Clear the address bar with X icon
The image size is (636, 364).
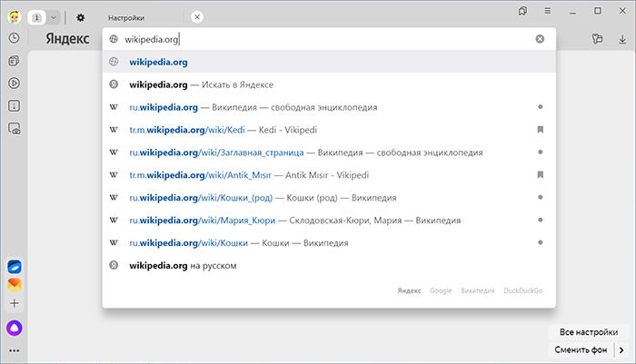540,39
